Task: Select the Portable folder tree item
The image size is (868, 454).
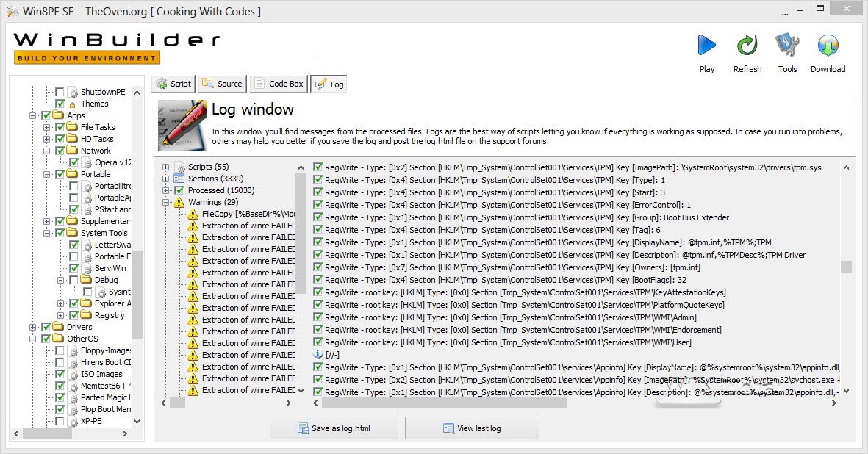Action: pos(96,173)
